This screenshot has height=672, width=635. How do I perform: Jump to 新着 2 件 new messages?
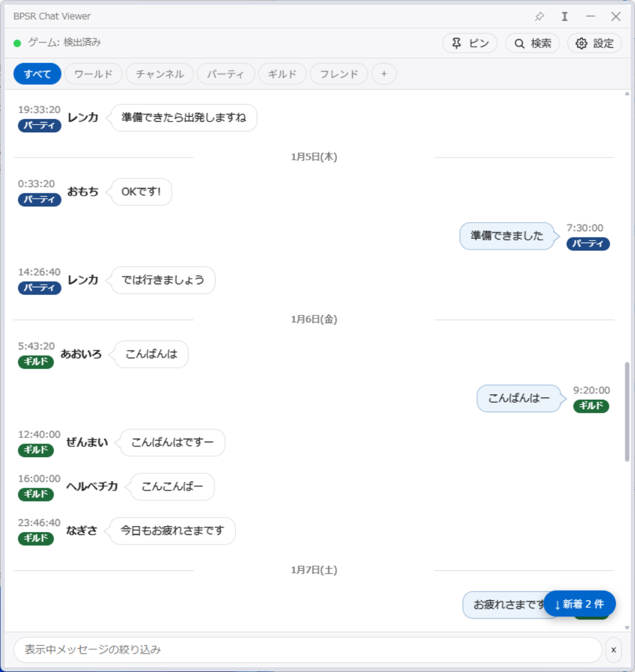point(580,604)
